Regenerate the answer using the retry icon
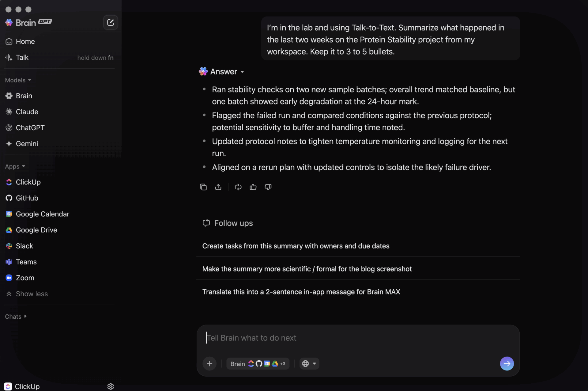This screenshot has width=588, height=391. [238, 187]
